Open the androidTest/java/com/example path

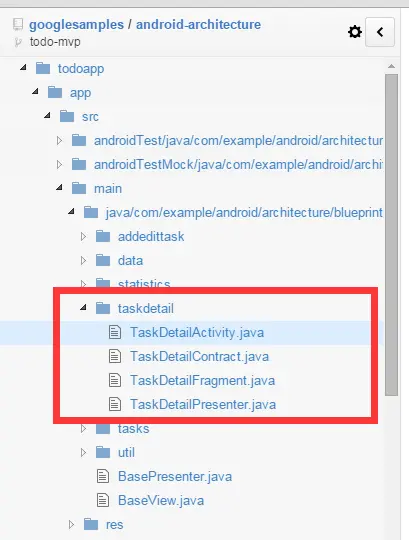click(239, 141)
